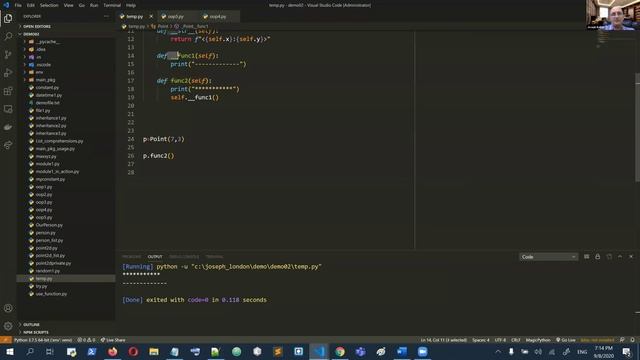Screen dimensions: 640x360
Task: Open the Accounts icon in activity bar
Action: 8,308
